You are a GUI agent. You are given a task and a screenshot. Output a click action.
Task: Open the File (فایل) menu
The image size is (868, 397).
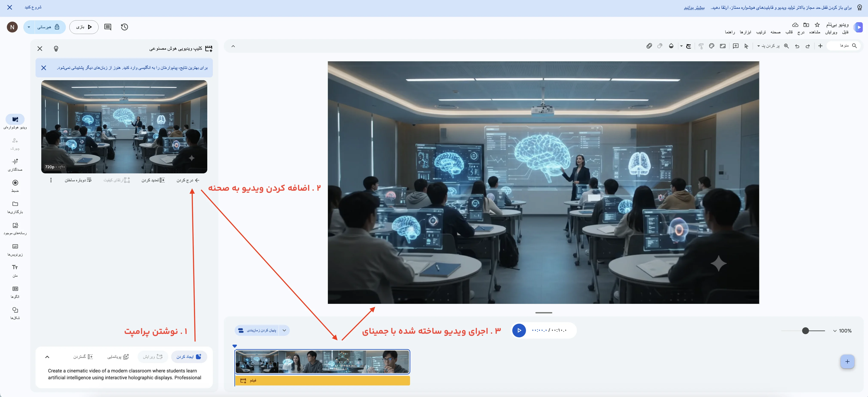pyautogui.click(x=845, y=32)
